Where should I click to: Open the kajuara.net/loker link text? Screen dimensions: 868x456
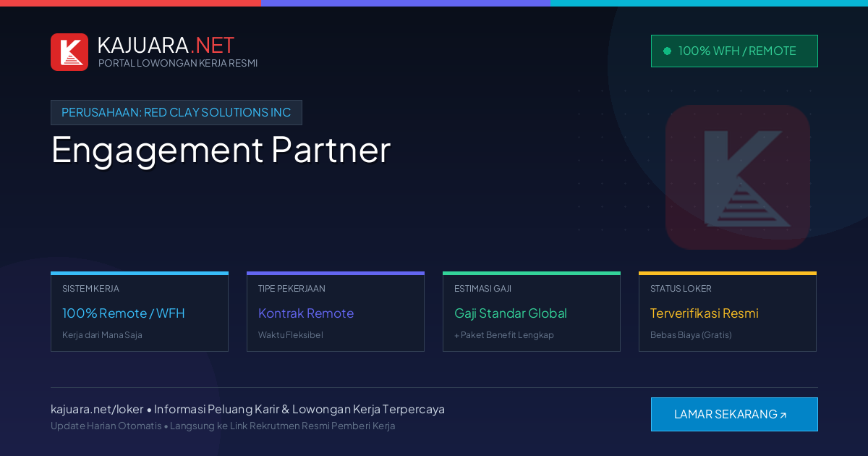point(97,409)
